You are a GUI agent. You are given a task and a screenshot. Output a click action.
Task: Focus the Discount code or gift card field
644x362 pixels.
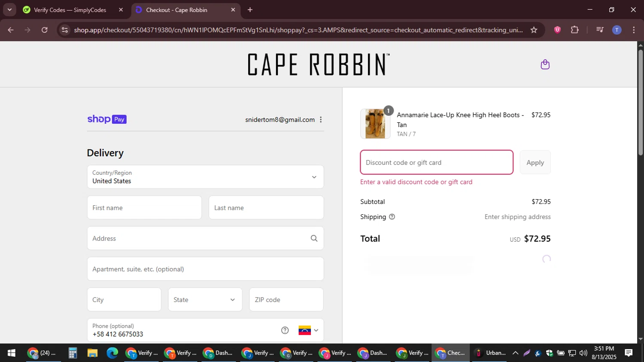pos(437,162)
